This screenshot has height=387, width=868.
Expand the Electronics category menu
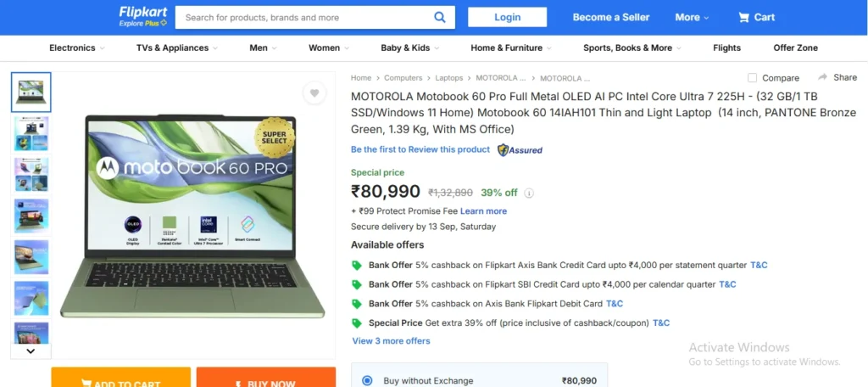tap(77, 48)
